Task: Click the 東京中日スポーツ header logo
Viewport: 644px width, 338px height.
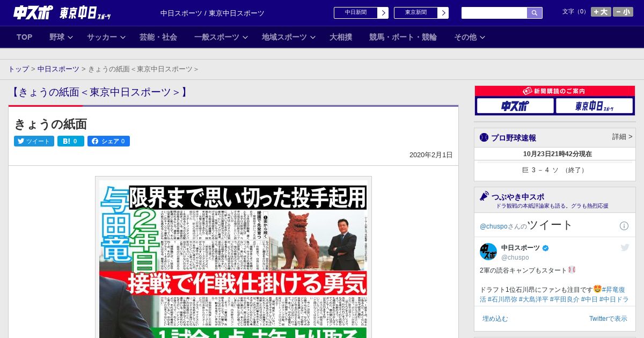Action: 85,13
